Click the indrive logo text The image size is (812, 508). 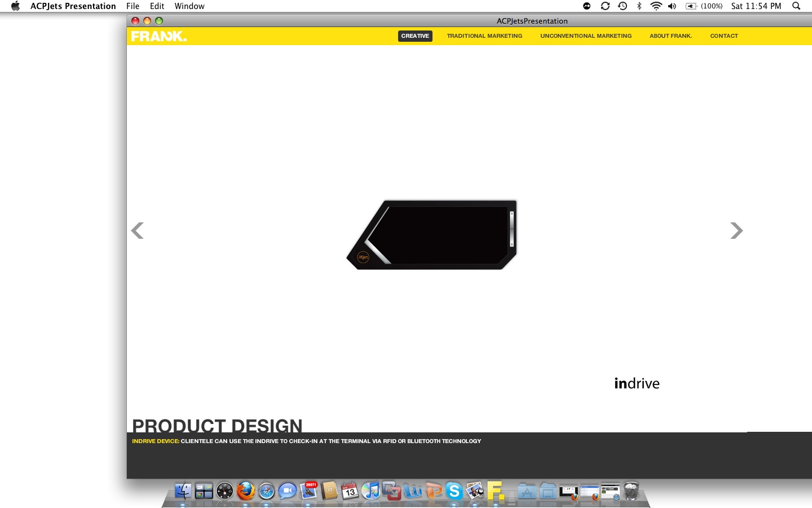pos(637,383)
